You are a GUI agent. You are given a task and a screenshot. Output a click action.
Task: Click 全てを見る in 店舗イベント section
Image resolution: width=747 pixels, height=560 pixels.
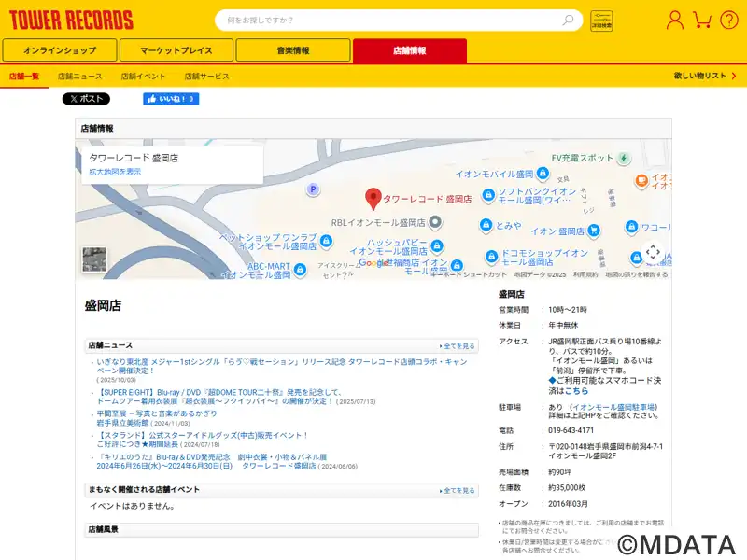point(457,491)
